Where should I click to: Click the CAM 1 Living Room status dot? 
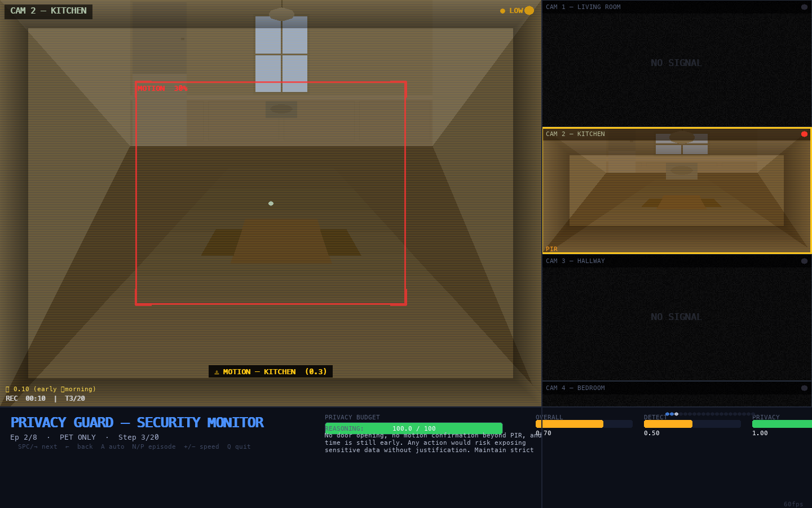804,7
